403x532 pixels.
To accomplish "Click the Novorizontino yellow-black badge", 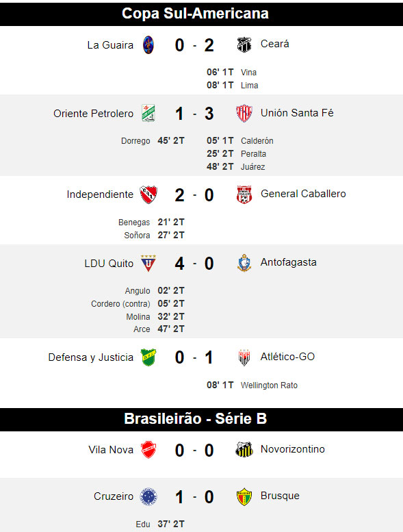I will pos(244,450).
